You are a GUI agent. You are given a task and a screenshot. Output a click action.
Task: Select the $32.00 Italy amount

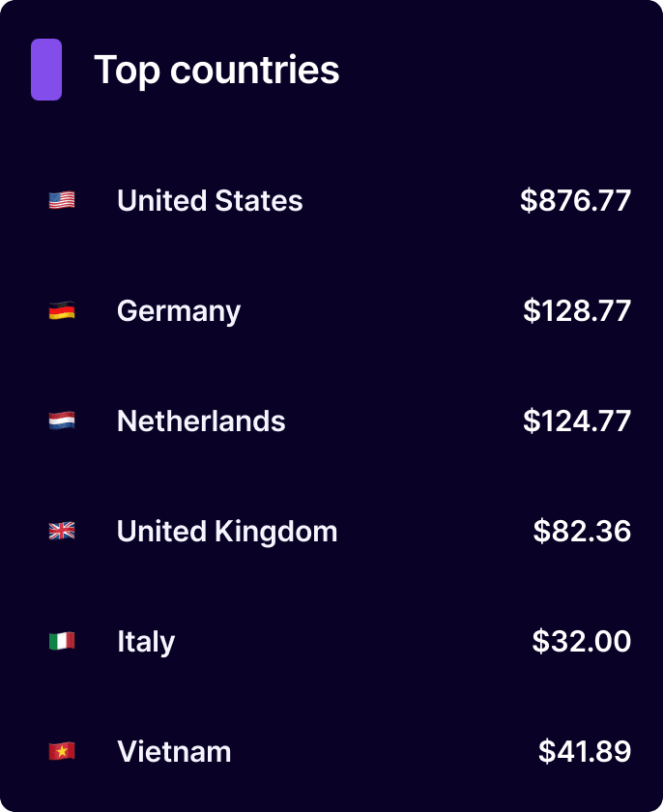[x=581, y=641]
